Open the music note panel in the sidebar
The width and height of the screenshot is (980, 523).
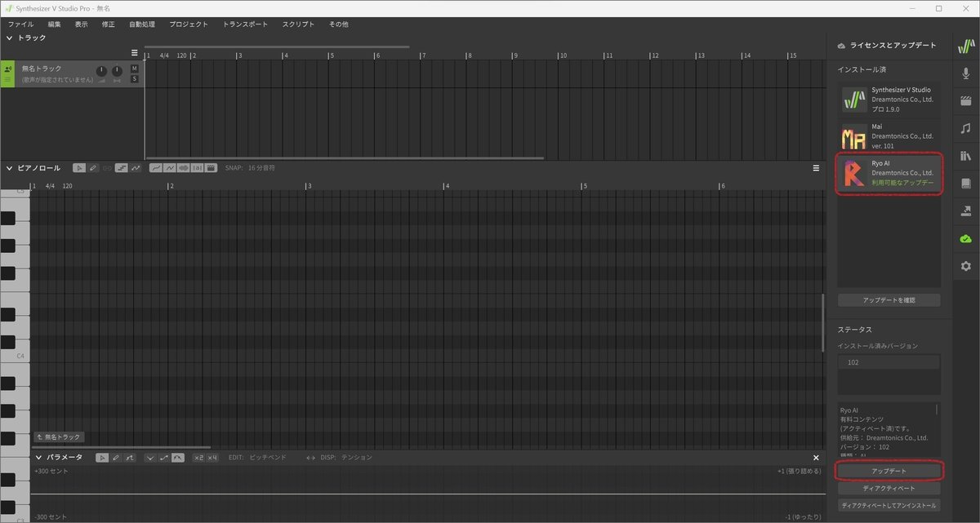click(x=965, y=128)
